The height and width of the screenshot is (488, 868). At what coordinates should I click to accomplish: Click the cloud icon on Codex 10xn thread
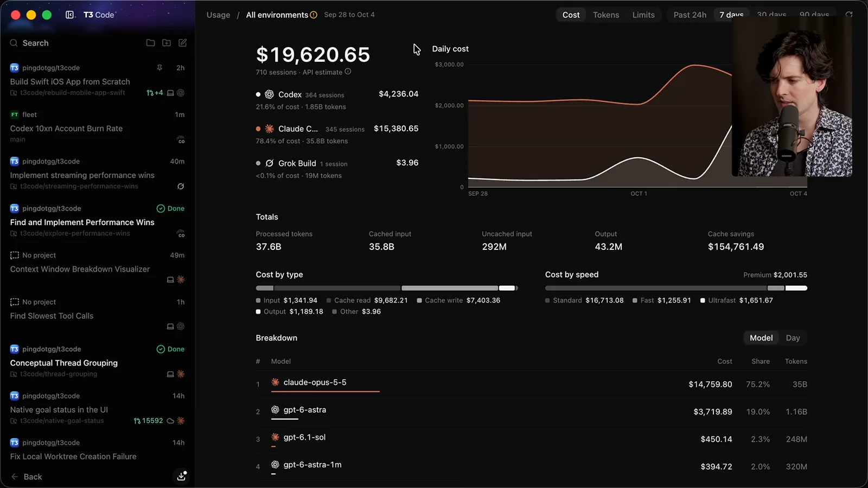(x=181, y=140)
